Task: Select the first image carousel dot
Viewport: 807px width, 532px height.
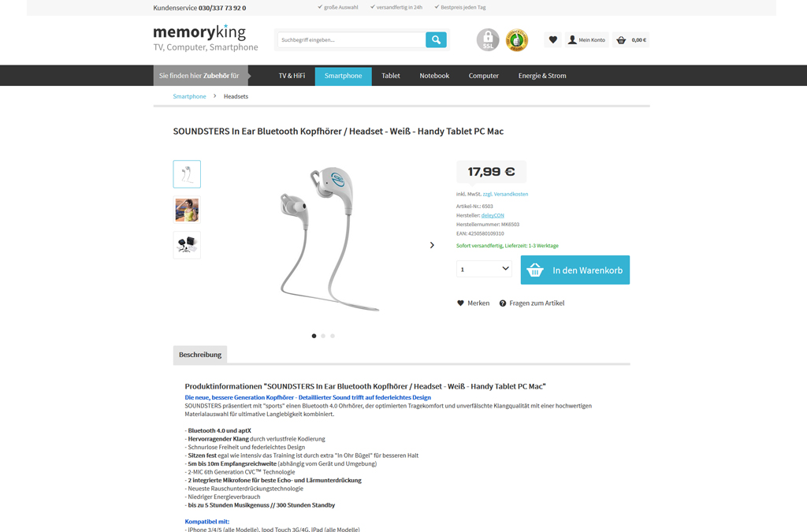Action: (x=314, y=336)
